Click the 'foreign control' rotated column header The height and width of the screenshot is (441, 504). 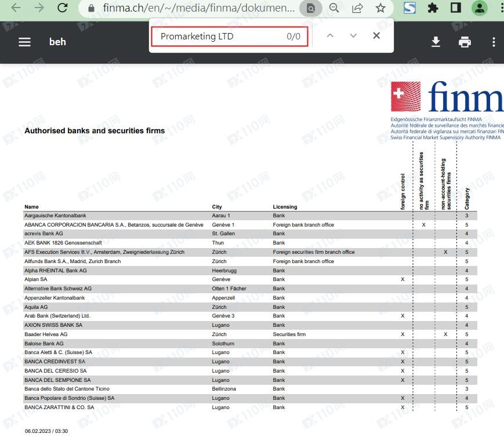[403, 192]
